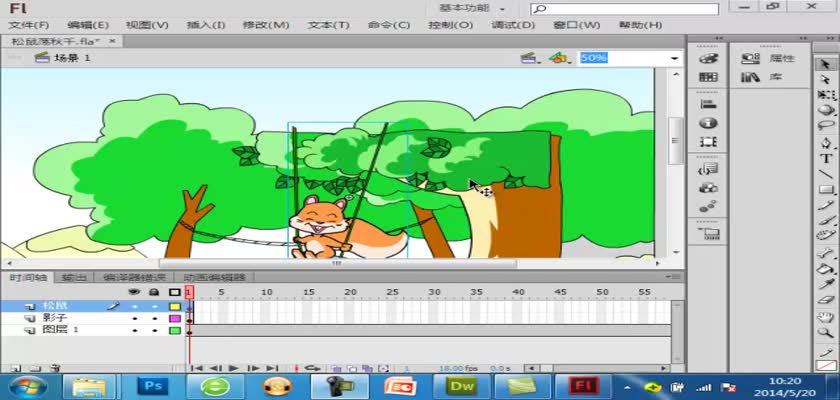Select the Eraser tool

826,299
